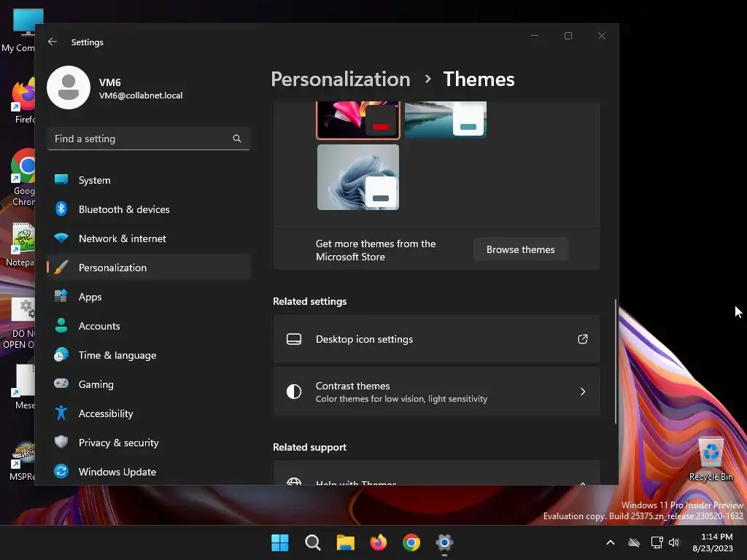Open Accounts settings
This screenshot has height=560, width=747.
click(149, 326)
